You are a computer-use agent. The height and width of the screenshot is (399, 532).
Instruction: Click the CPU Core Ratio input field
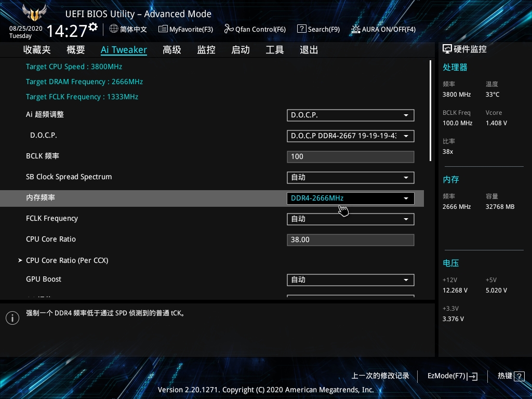[x=351, y=240]
